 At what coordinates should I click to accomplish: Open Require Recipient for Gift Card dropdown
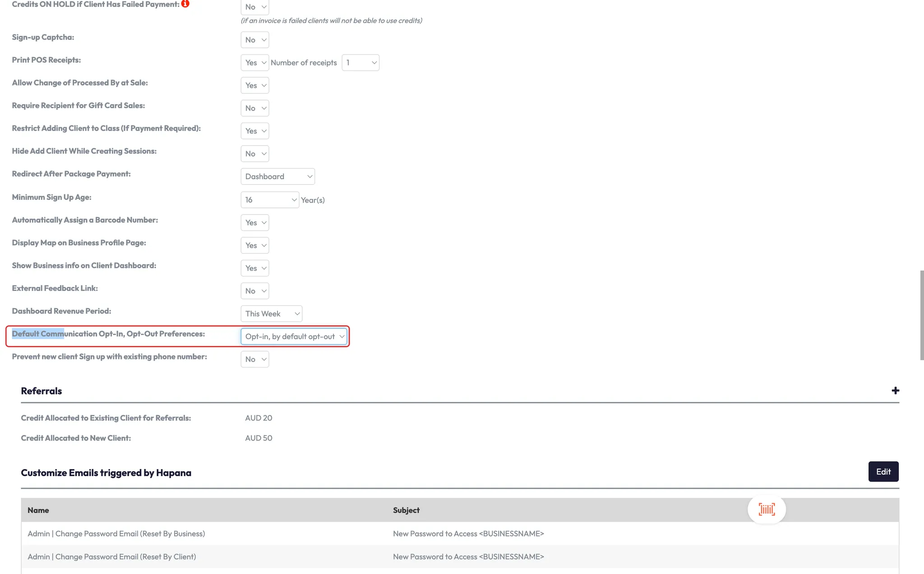[255, 108]
